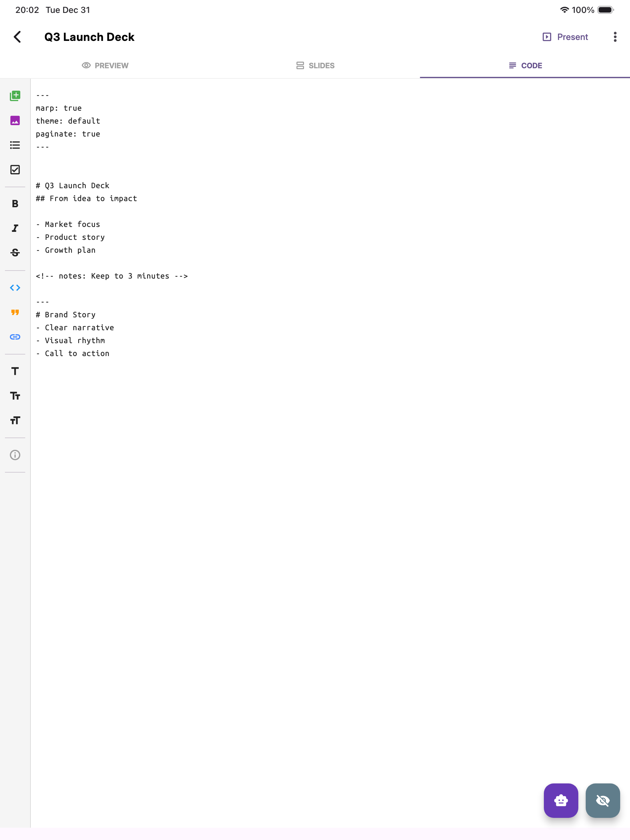
Task: Click the 'Q3 Launch Deck' title in header
Action: coord(89,37)
